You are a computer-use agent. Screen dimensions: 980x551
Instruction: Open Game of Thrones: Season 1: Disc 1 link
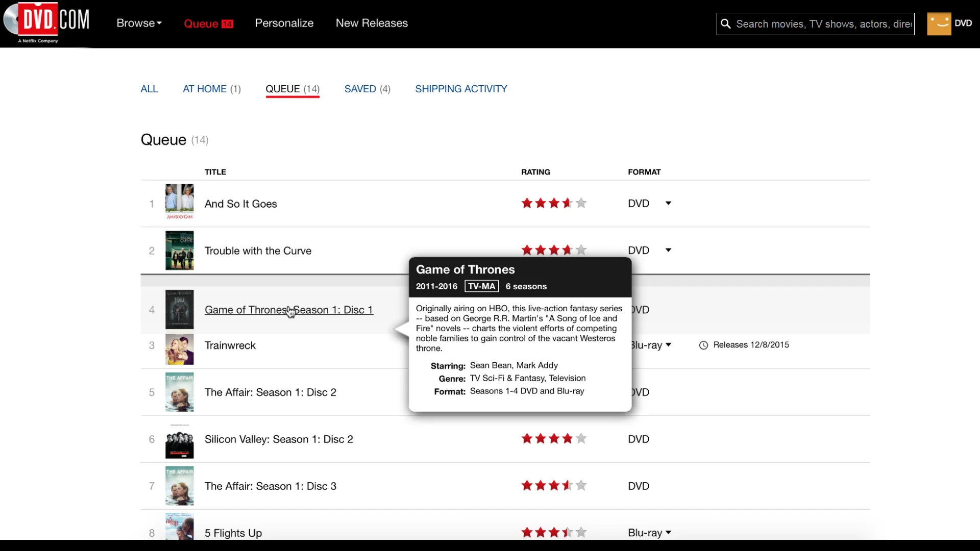289,310
